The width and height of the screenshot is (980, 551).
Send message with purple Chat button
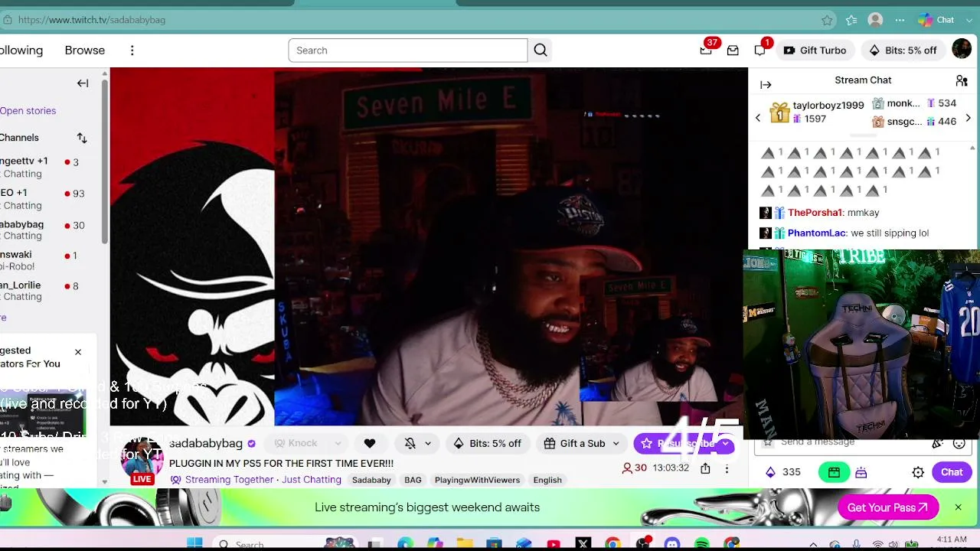pos(952,472)
